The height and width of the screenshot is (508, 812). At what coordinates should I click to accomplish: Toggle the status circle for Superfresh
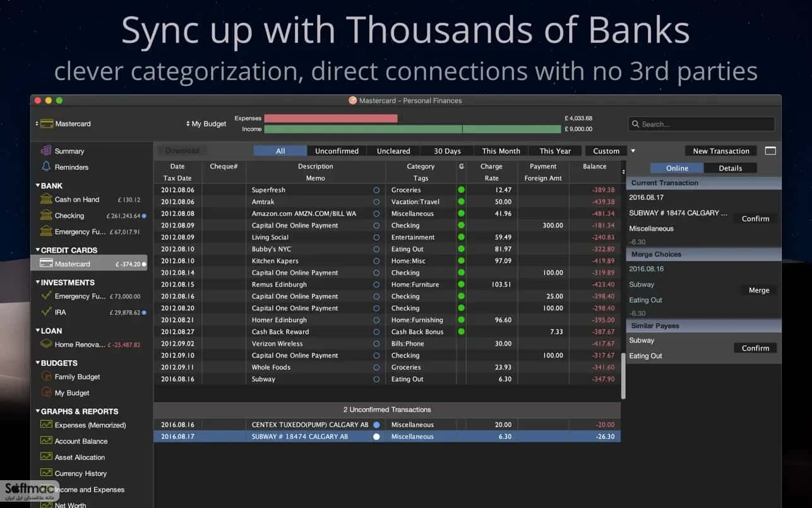point(376,190)
